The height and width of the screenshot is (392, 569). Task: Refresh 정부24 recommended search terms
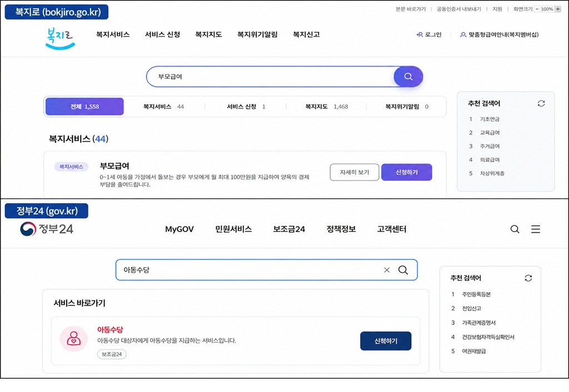coord(528,278)
